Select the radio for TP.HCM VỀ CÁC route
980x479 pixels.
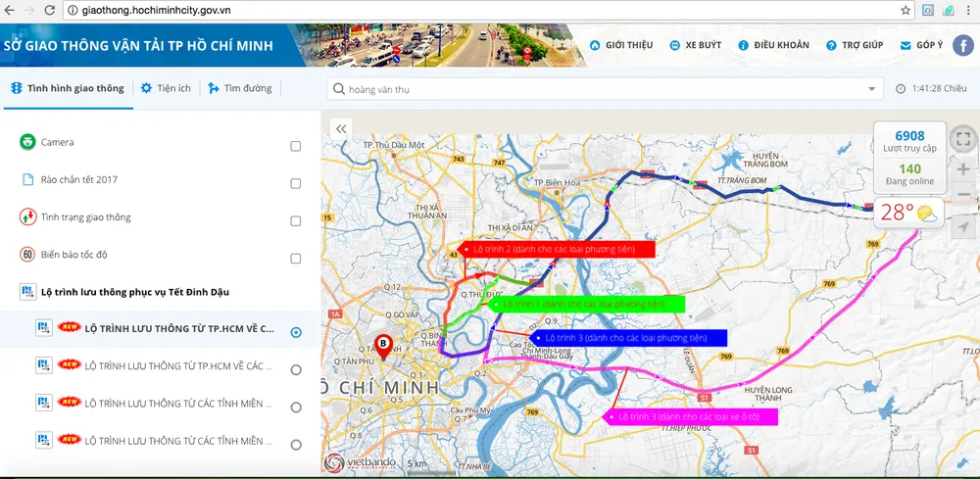296,369
